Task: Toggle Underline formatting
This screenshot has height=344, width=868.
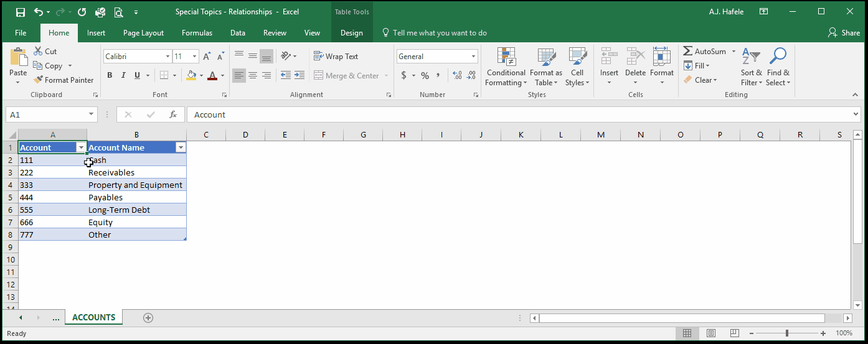Action: (138, 75)
